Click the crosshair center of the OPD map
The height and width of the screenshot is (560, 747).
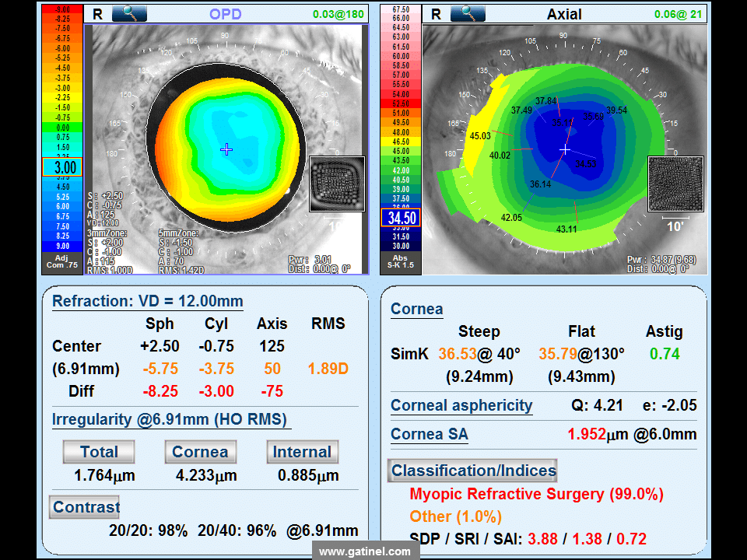[226, 149]
